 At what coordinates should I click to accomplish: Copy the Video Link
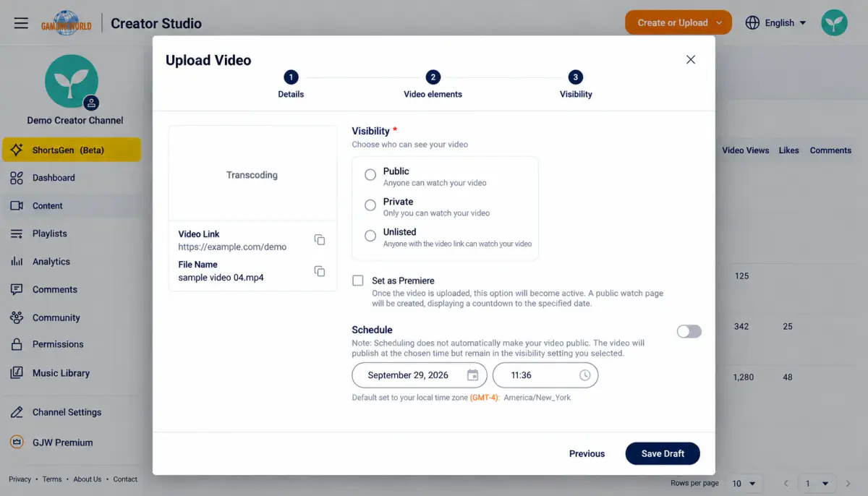click(x=320, y=240)
